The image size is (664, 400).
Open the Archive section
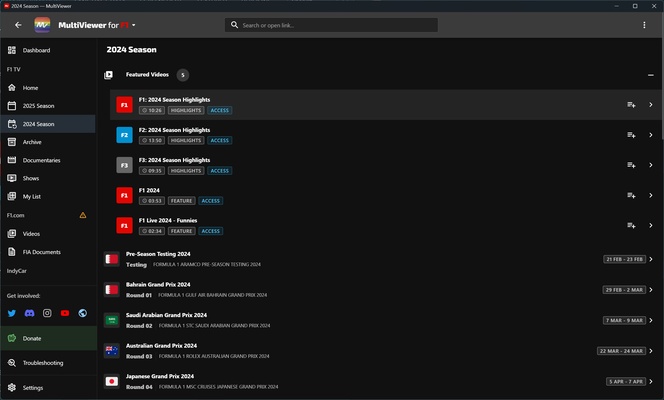point(48,142)
